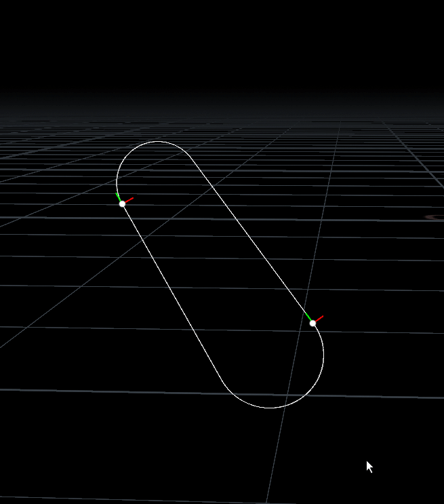Screen dimensions: 444x504
Task: Grab the green handle on upper-left point
Action: (118, 197)
